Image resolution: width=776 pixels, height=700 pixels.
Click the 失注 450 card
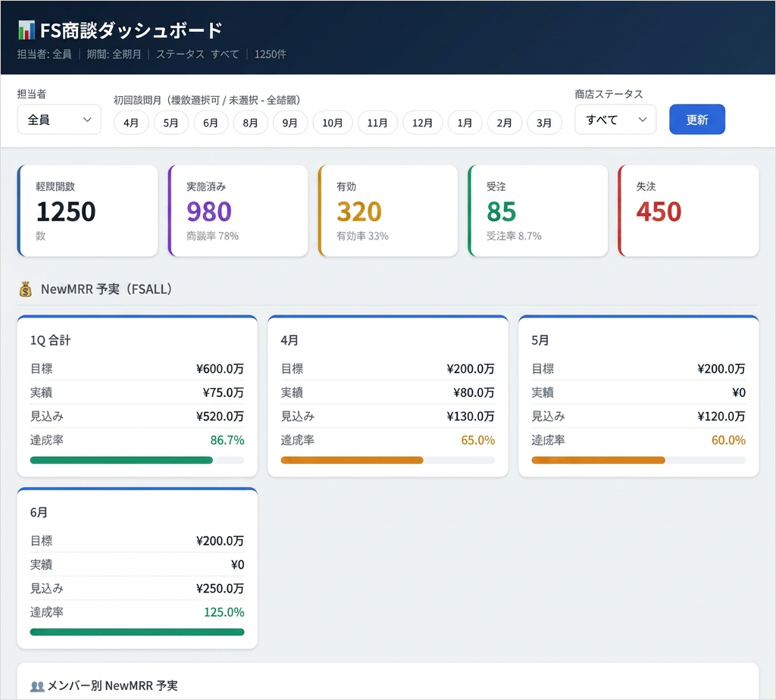688,211
